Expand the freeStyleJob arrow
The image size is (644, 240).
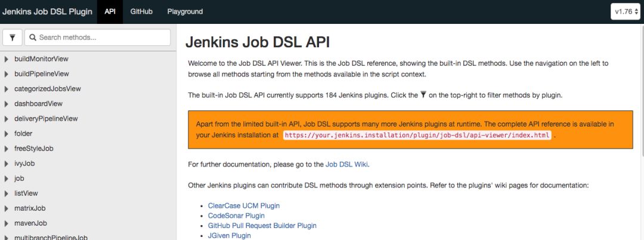(x=6, y=149)
